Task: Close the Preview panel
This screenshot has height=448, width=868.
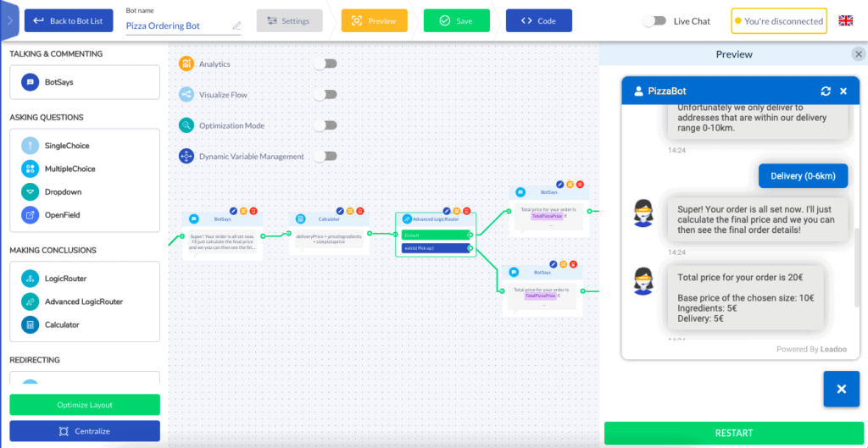Action: (x=858, y=54)
